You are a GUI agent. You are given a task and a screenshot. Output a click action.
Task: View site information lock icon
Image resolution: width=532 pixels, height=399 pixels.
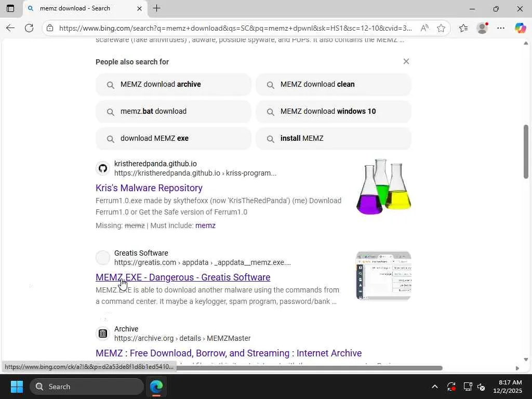tap(50, 28)
